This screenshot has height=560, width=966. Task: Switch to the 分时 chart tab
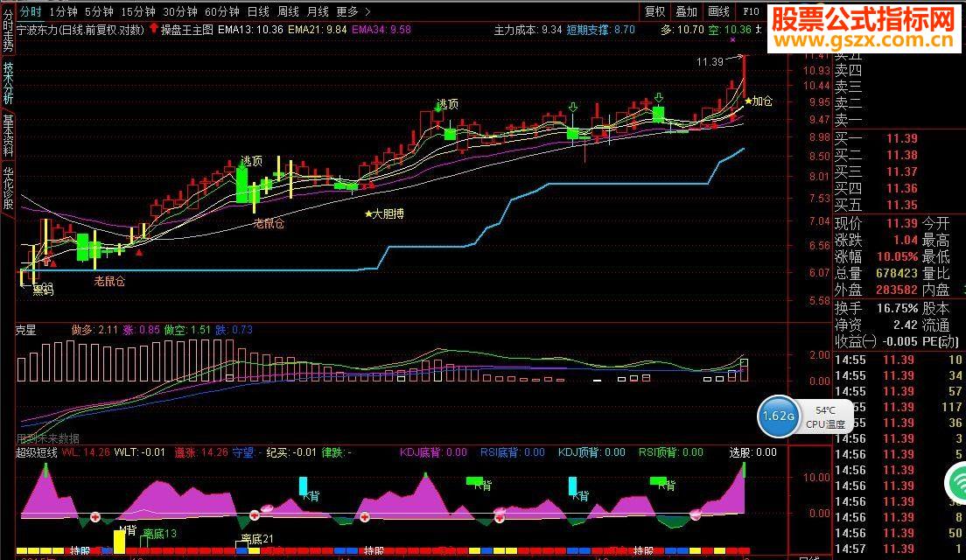pos(30,11)
